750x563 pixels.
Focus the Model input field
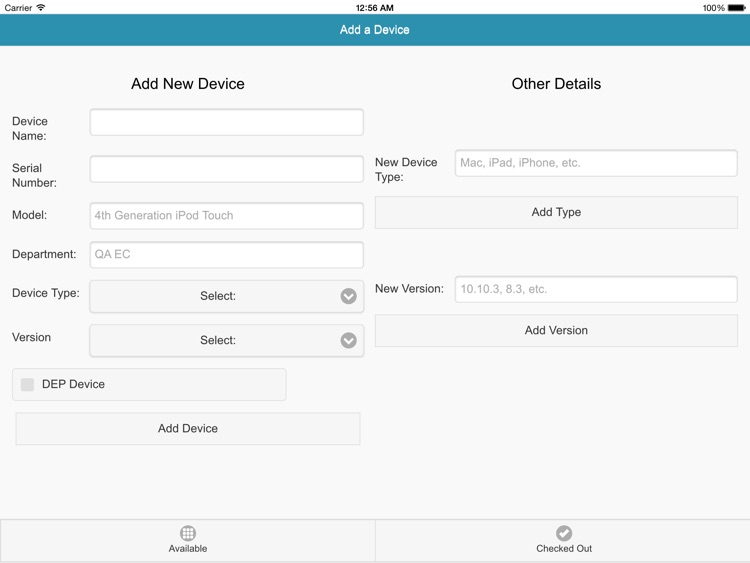coord(227,216)
